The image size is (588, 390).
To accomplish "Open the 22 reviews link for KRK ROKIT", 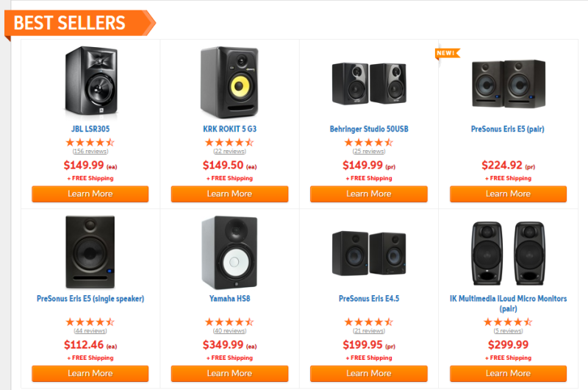I will pos(229,152).
